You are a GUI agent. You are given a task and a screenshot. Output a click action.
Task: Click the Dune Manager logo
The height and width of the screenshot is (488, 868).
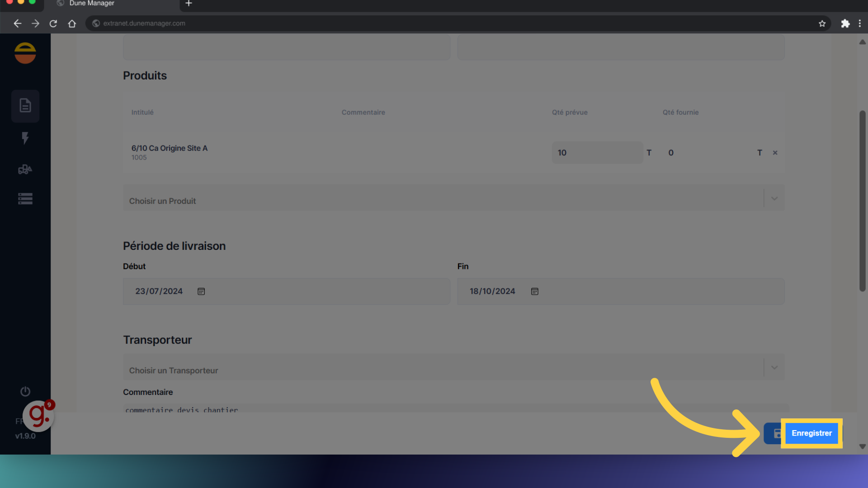[25, 53]
